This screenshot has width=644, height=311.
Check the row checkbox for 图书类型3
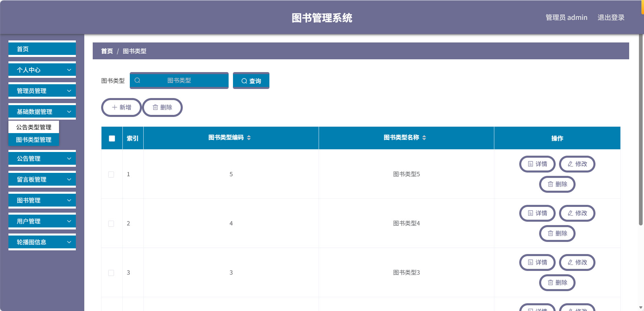click(111, 273)
